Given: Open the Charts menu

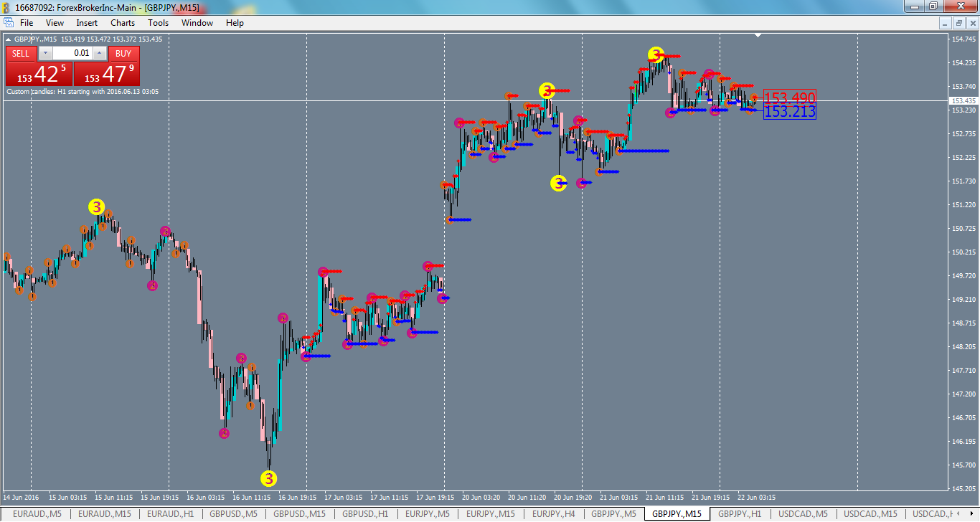Looking at the screenshot, I should [122, 22].
